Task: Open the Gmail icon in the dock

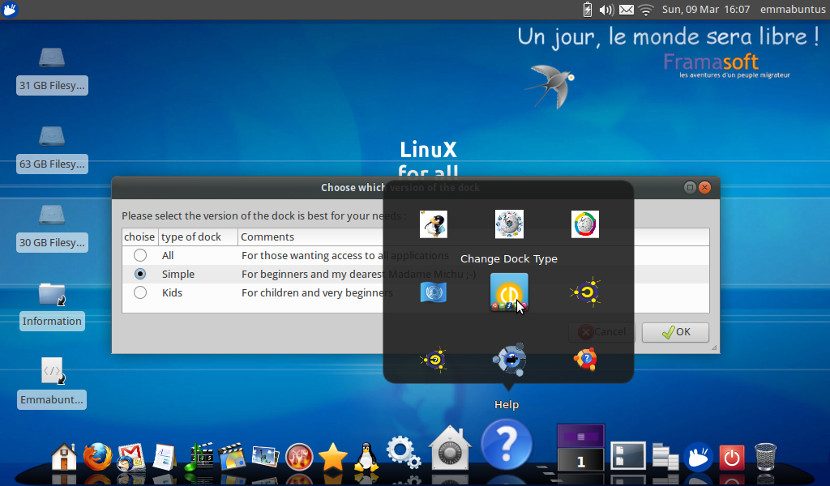Action: click(131, 456)
